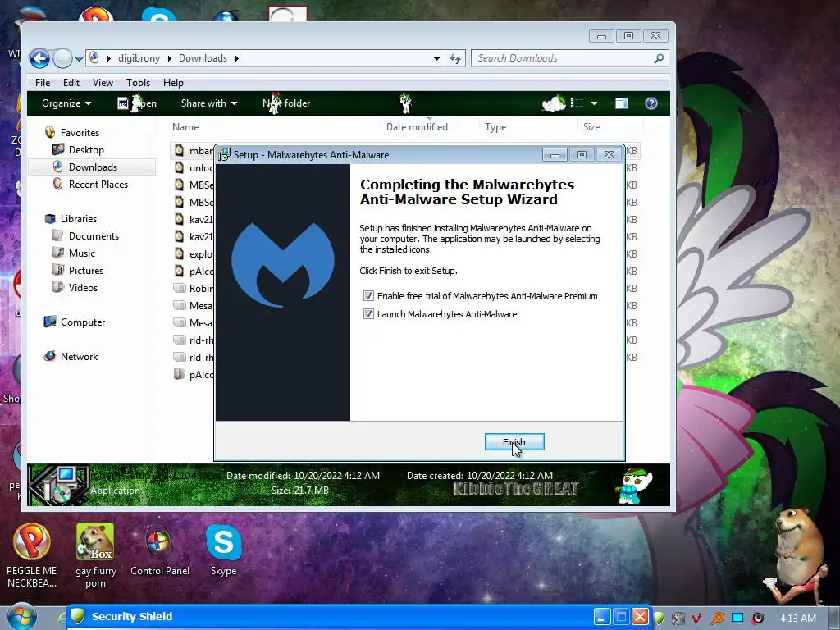
Task: Select Network in the navigation pane
Action: point(71,357)
